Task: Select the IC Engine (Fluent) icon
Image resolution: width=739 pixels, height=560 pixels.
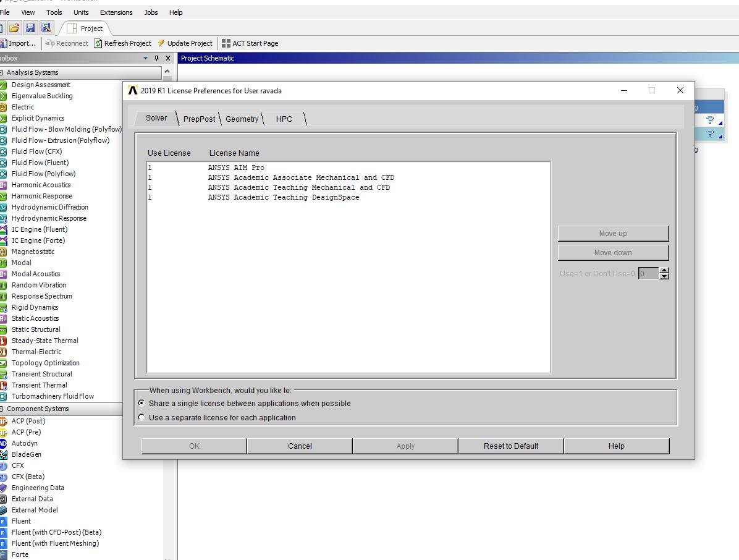Action: click(x=3, y=229)
